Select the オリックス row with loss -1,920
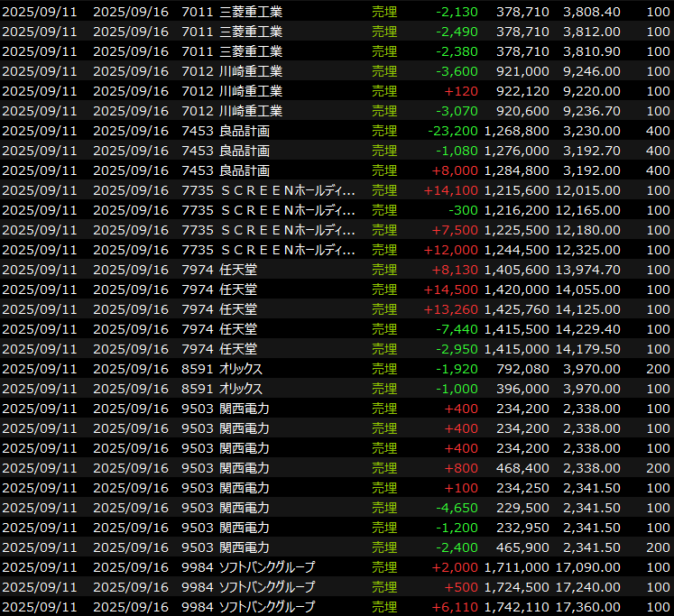 coord(241,369)
